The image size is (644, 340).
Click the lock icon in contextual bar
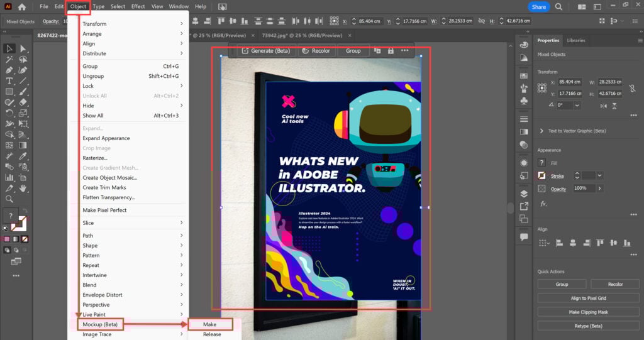click(x=391, y=51)
